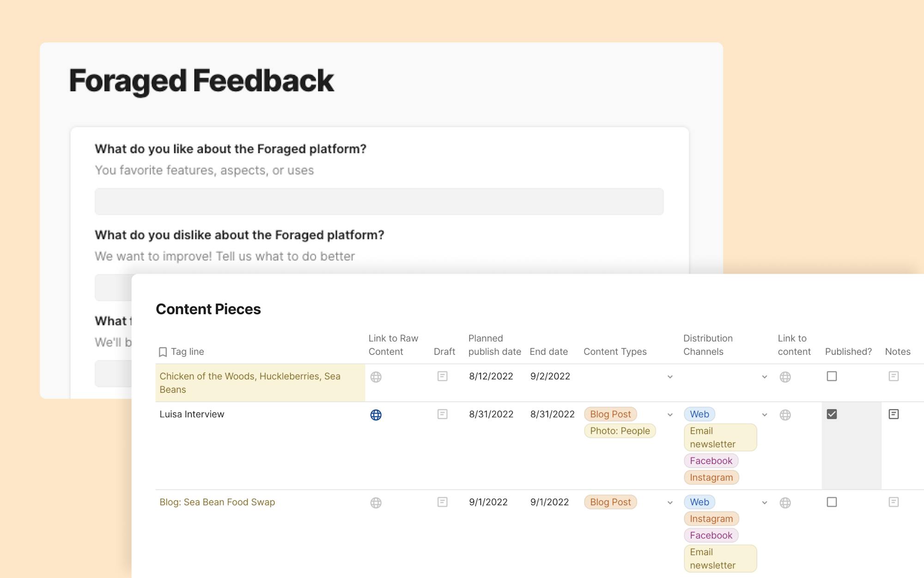The width and height of the screenshot is (924, 578).
Task: Uncheck Published box for Luisa Interview
Action: pos(832,414)
